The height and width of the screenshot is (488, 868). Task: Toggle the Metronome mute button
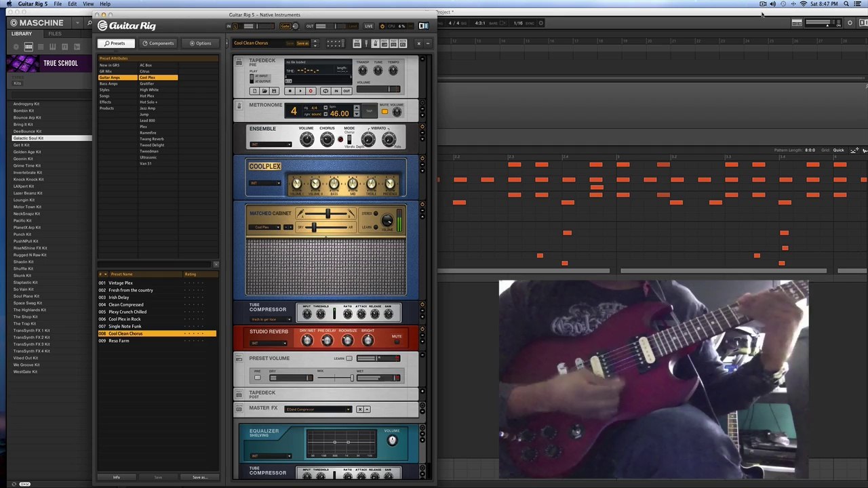pyautogui.click(x=384, y=112)
